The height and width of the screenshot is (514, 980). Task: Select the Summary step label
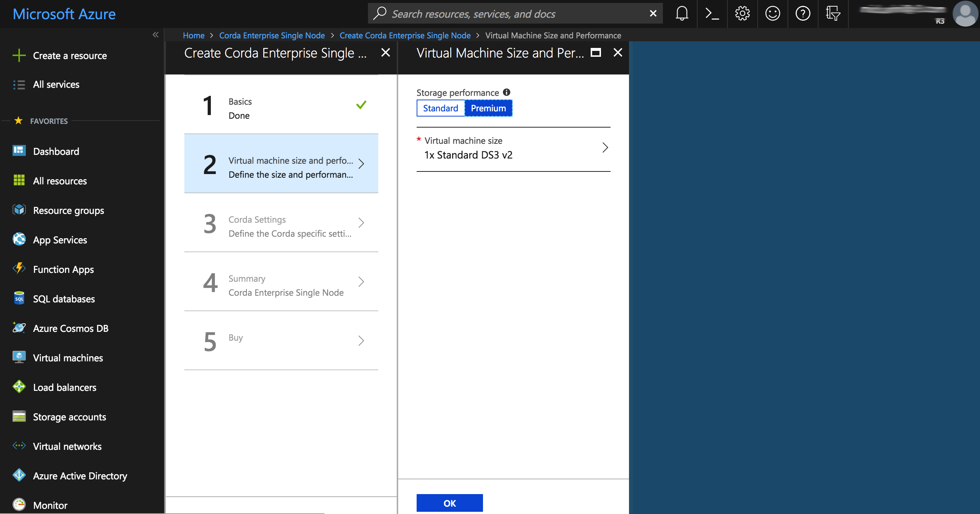click(247, 279)
